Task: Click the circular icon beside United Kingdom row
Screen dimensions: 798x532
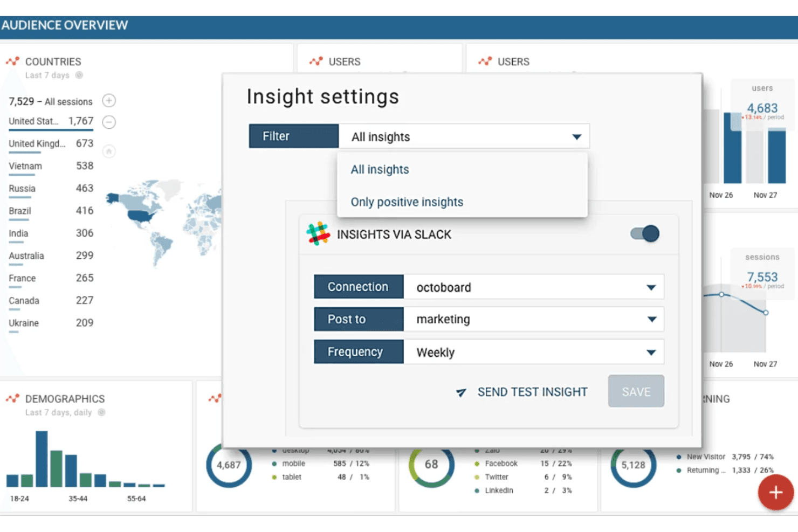Action: pos(109,151)
